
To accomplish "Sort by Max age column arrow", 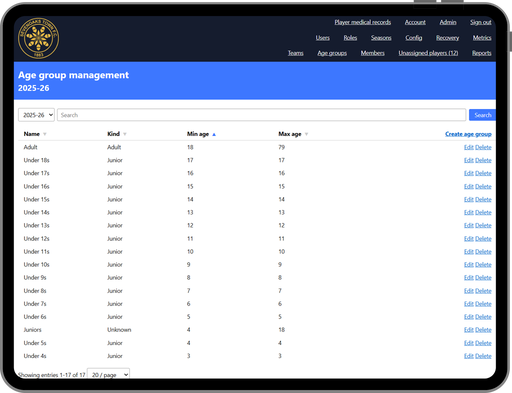I will tap(306, 134).
